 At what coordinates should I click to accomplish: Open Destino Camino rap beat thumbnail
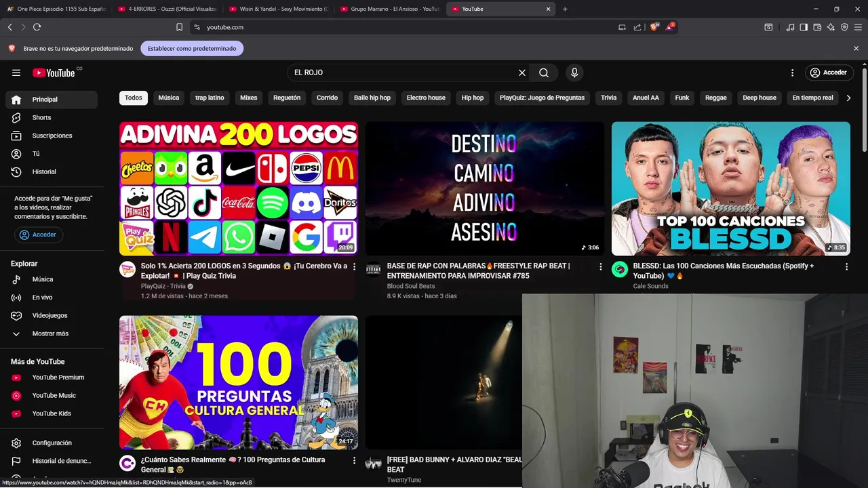pyautogui.click(x=484, y=188)
